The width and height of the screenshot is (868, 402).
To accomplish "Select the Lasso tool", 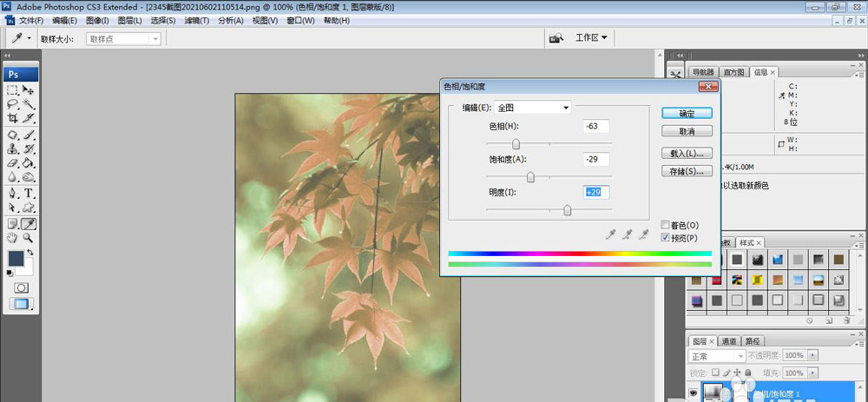I will click(12, 104).
